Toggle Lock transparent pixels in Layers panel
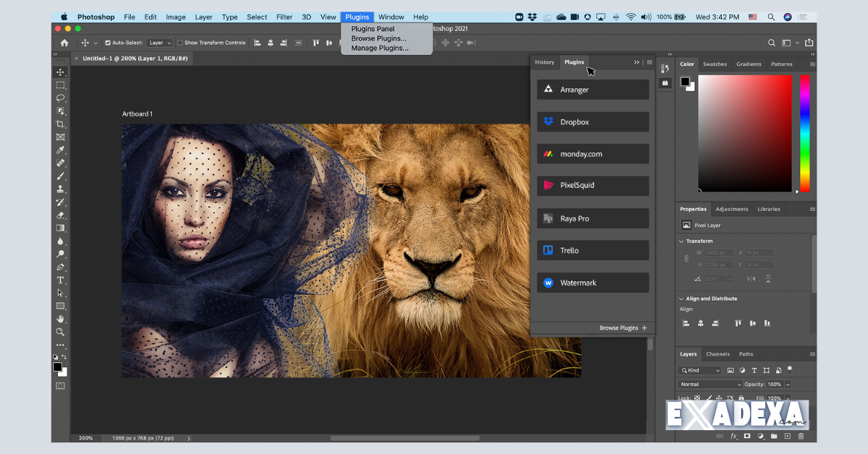 [x=697, y=398]
